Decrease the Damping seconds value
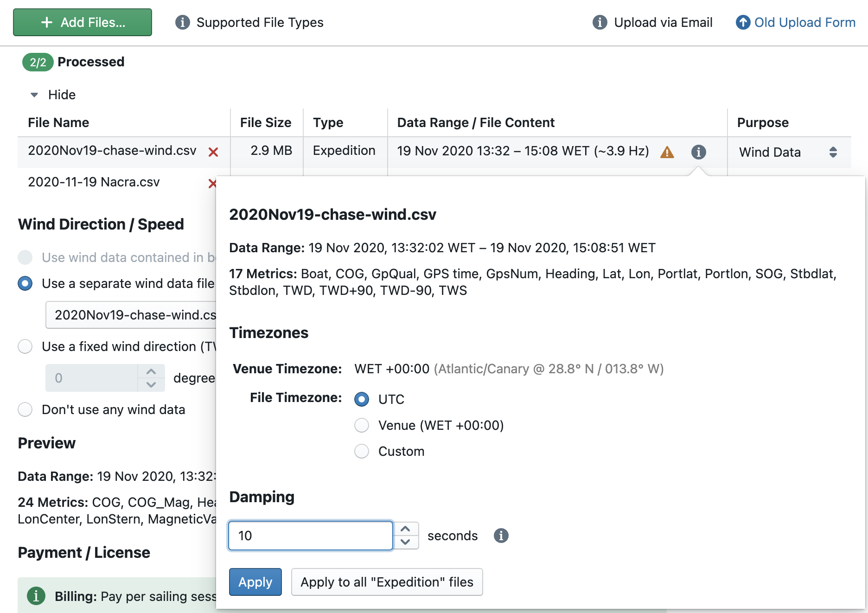 click(406, 542)
